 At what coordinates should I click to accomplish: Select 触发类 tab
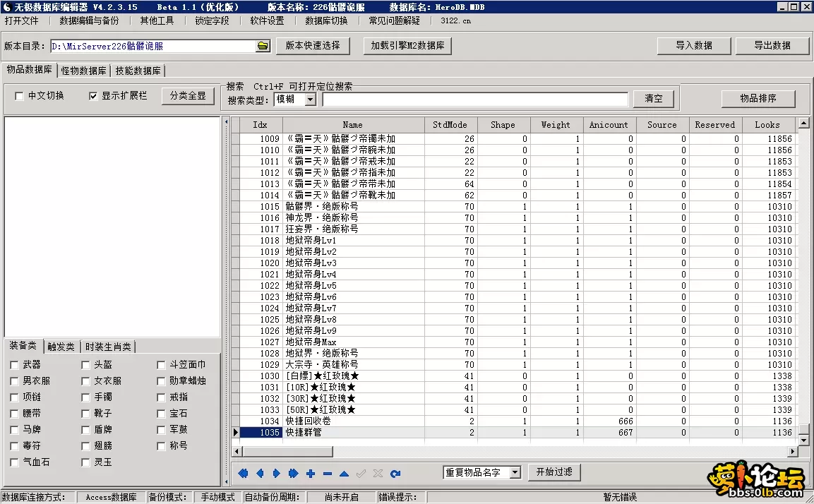61,347
